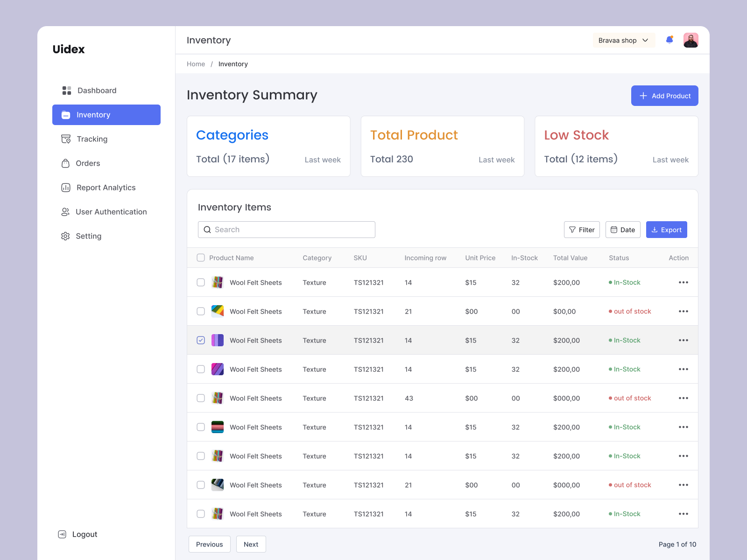The image size is (747, 560).
Task: Uncheck the selected third row checkbox
Action: tap(201, 340)
